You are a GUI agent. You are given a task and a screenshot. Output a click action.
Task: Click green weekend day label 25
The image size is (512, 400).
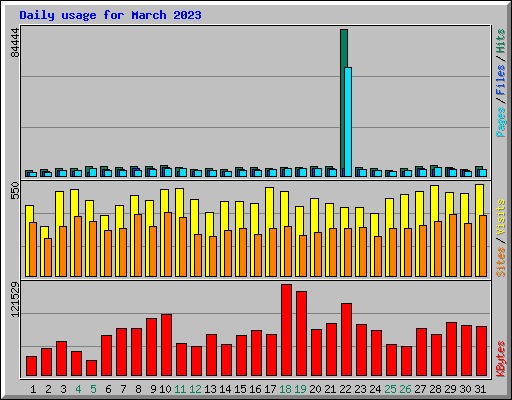(x=390, y=389)
